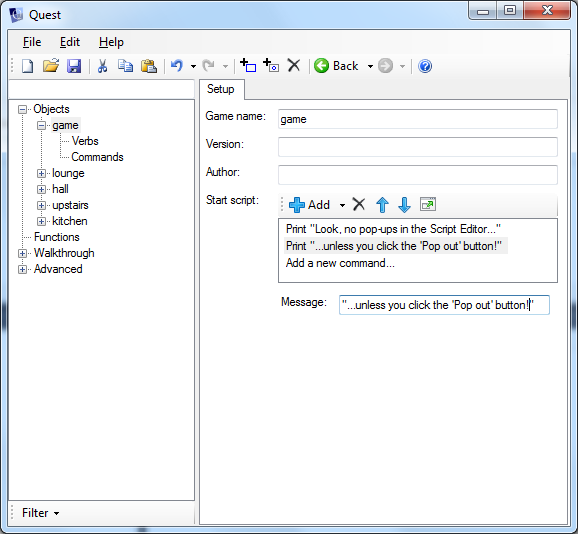Expand the Advanced node
Image resolution: width=578 pixels, height=534 pixels.
click(22, 269)
